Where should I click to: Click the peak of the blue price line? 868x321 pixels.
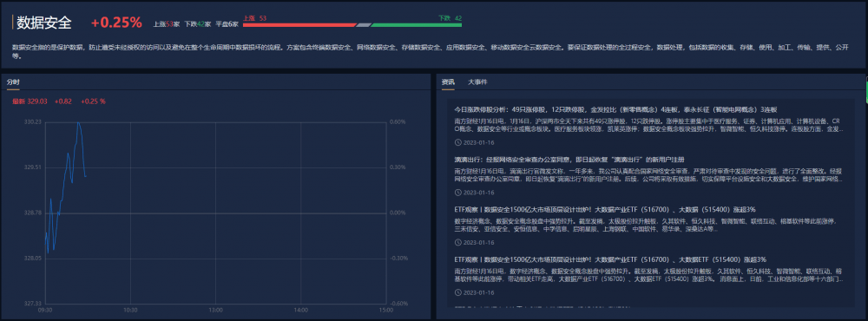(x=78, y=122)
